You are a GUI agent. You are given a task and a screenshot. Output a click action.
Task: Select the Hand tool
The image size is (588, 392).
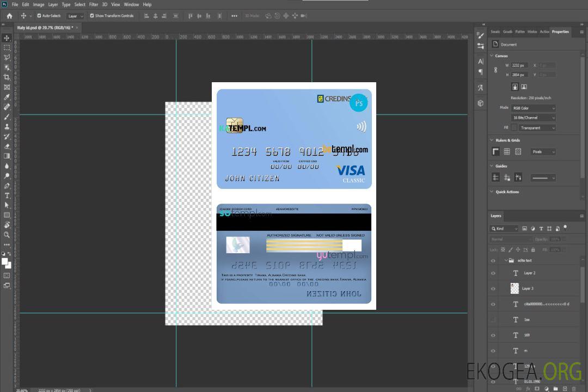point(7,225)
